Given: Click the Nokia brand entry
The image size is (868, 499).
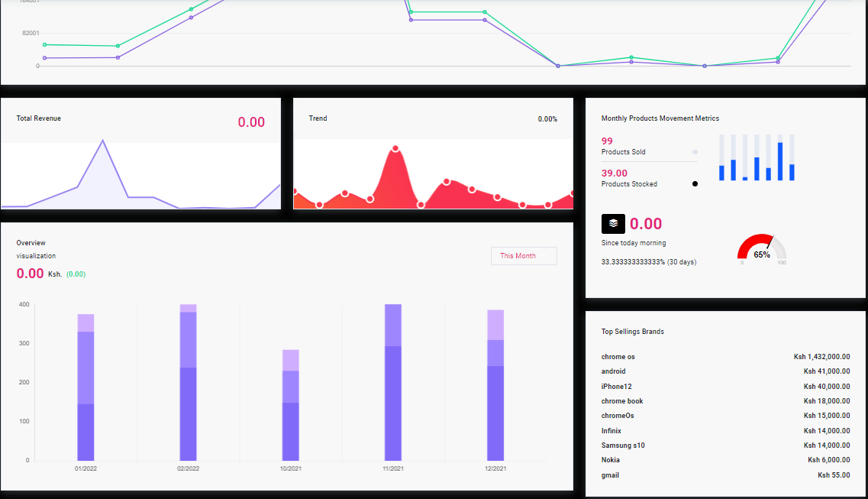Looking at the screenshot, I should (x=611, y=460).
